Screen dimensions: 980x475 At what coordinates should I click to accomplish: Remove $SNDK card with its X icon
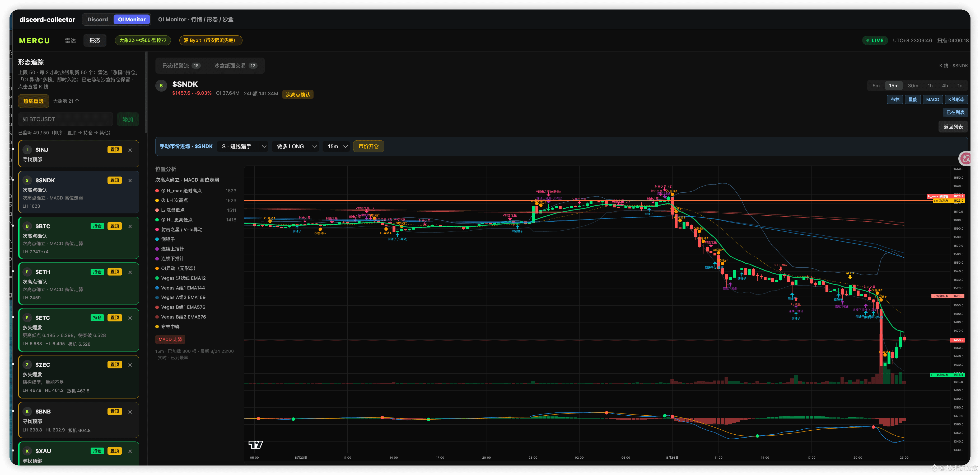pyautogui.click(x=130, y=180)
